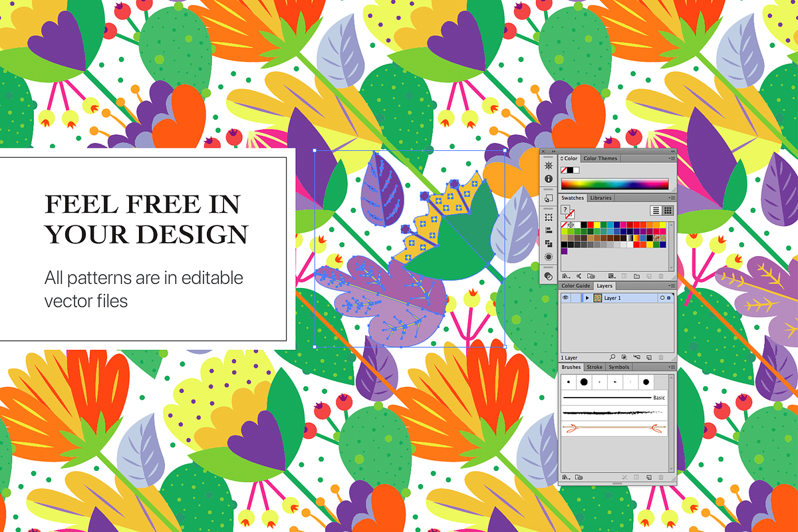
Task: Switch Swatches to list view mode
Action: pos(656,211)
